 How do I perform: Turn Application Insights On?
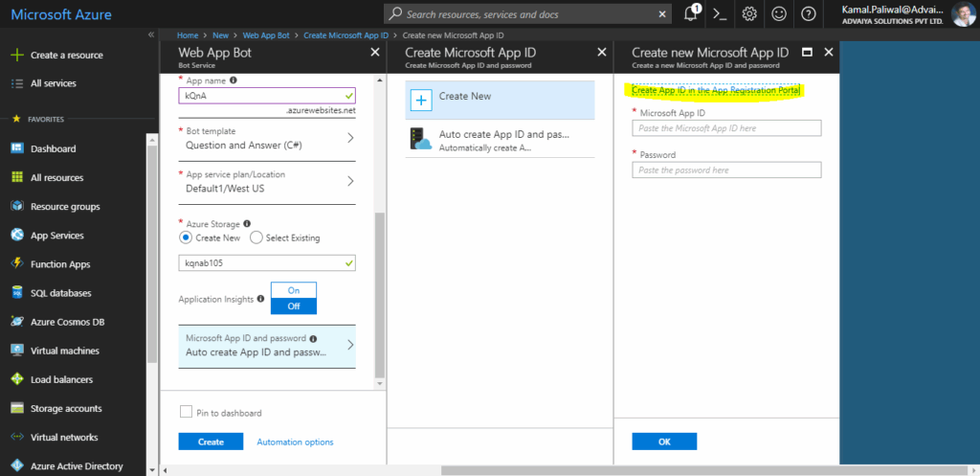tap(294, 291)
